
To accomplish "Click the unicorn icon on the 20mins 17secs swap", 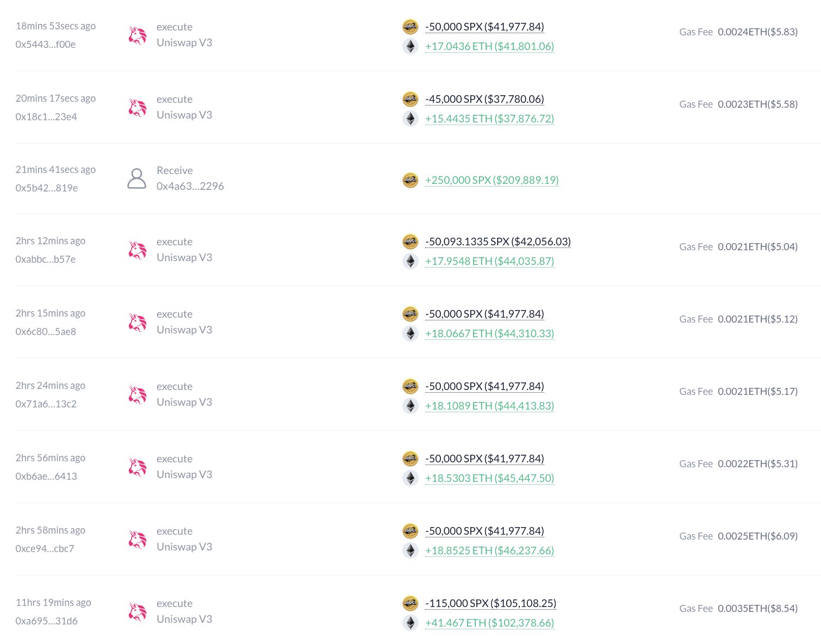I will click(138, 107).
